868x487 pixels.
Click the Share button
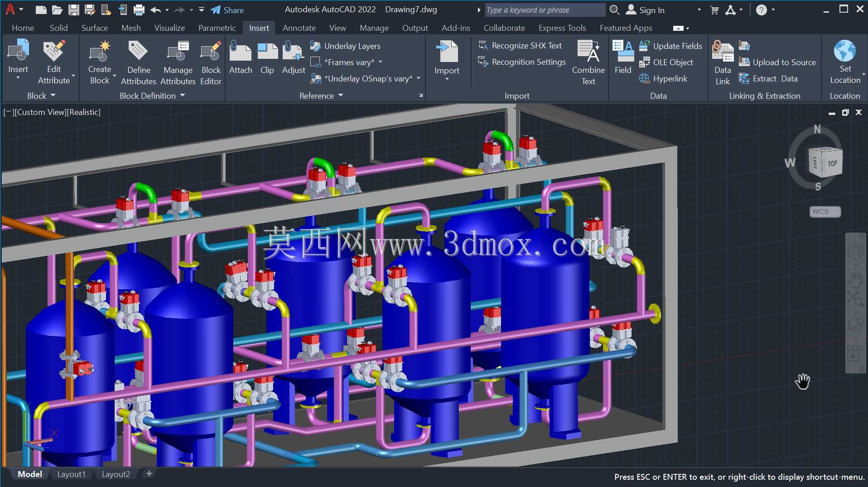pos(227,10)
